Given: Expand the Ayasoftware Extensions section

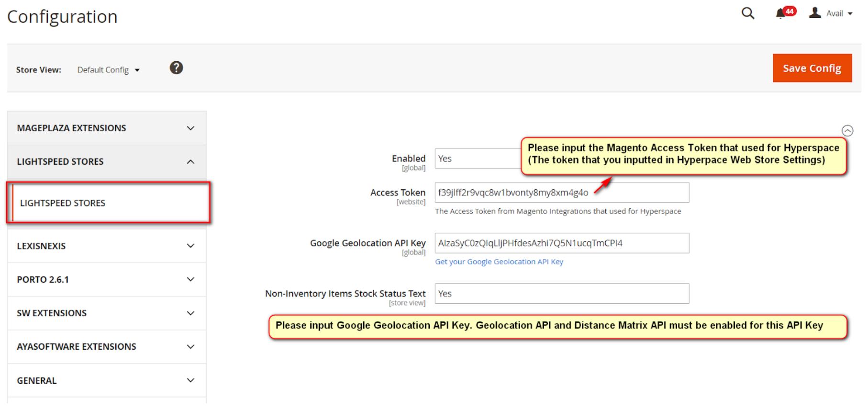Looking at the screenshot, I should click(107, 347).
